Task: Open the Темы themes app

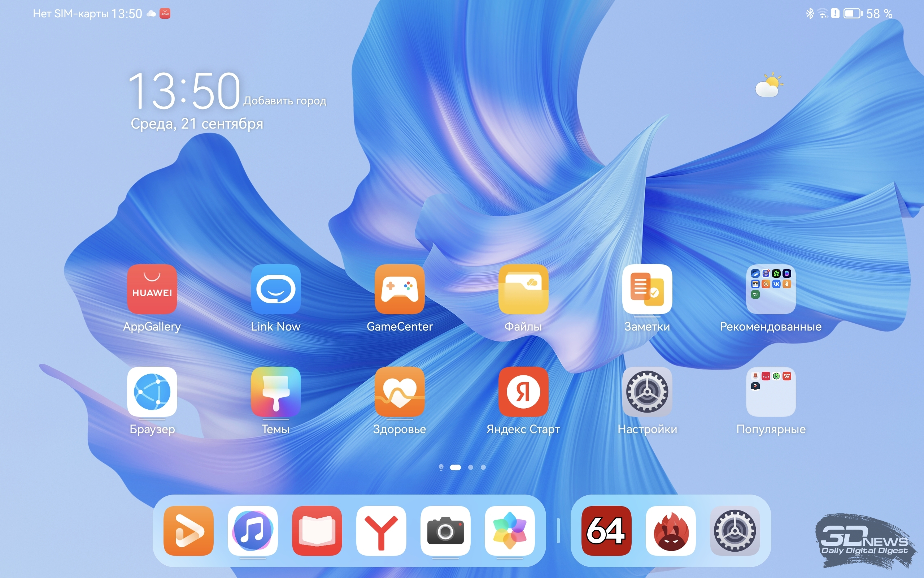Action: click(276, 392)
